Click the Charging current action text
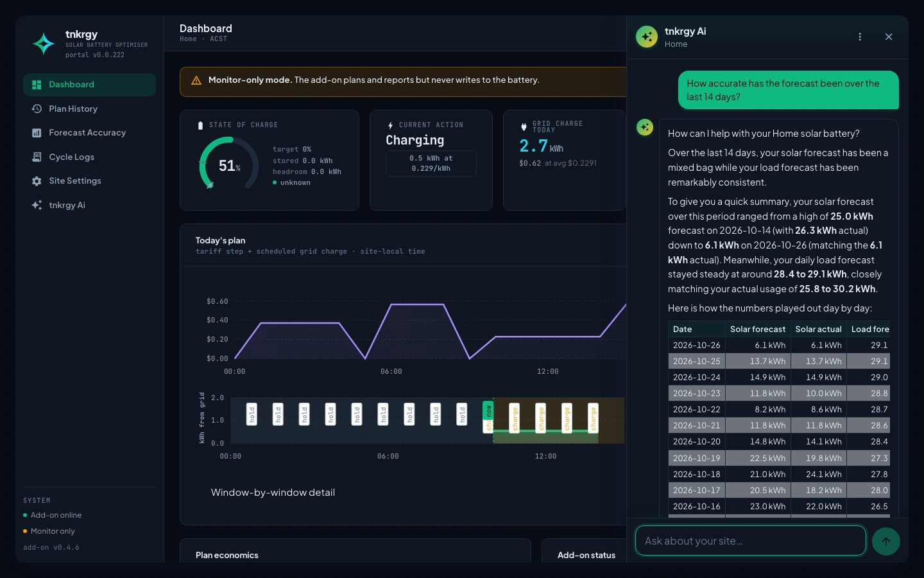924x578 pixels. pos(415,140)
